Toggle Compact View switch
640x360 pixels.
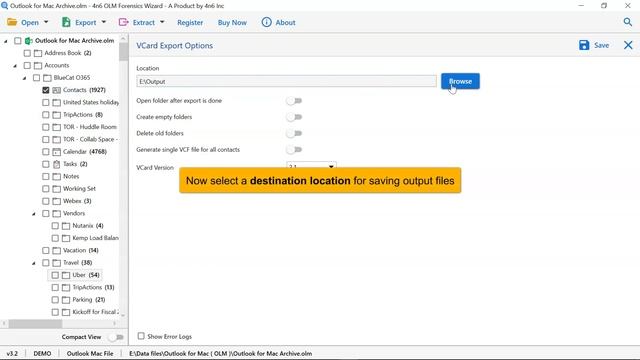[116, 337]
